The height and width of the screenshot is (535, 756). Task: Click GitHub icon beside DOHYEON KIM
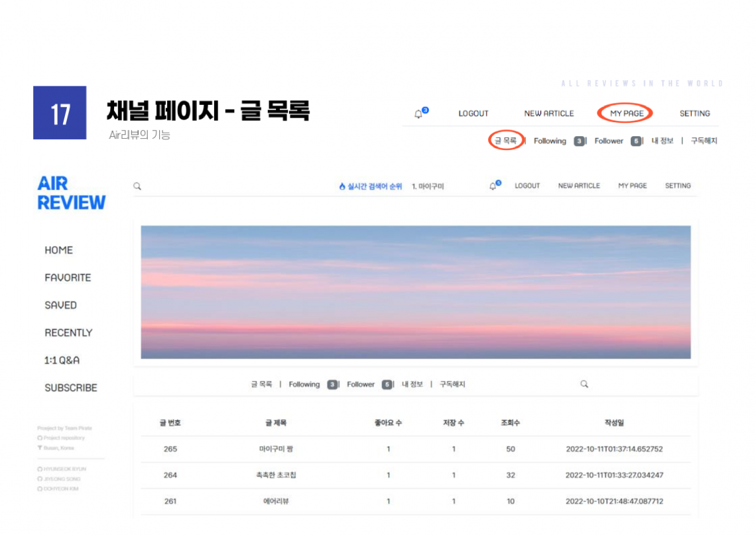[x=40, y=489]
